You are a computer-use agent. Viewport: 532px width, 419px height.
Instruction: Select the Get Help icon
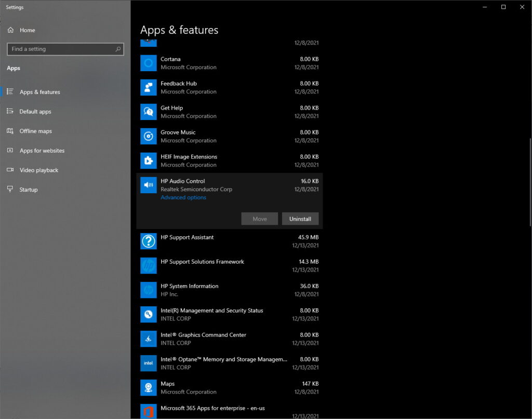point(149,112)
